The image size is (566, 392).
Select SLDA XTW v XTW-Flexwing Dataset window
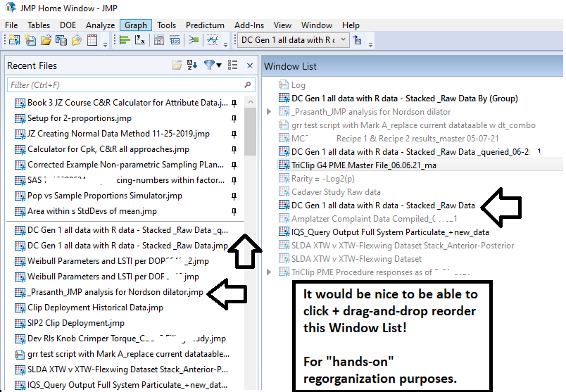point(351,259)
